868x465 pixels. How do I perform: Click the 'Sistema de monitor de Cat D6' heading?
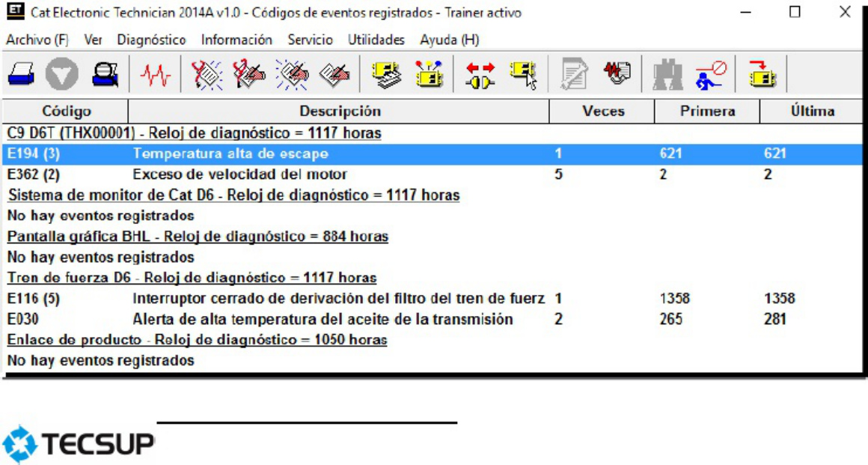tap(233, 195)
